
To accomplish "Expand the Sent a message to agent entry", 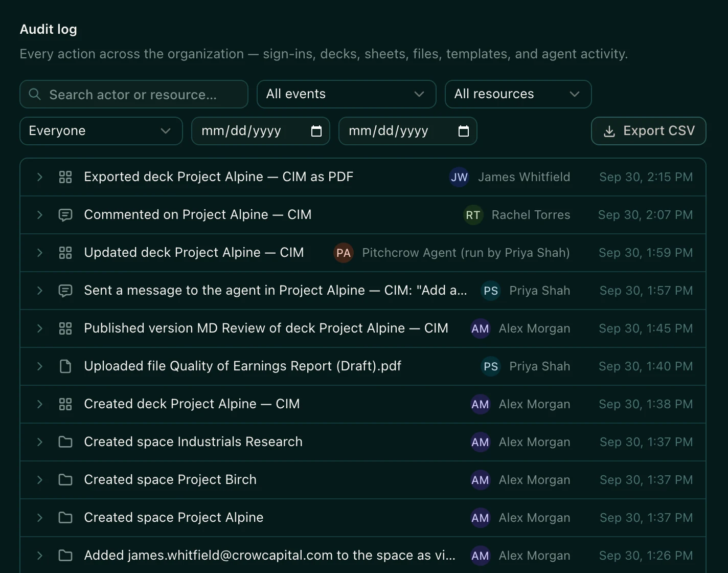I will pyautogui.click(x=39, y=291).
